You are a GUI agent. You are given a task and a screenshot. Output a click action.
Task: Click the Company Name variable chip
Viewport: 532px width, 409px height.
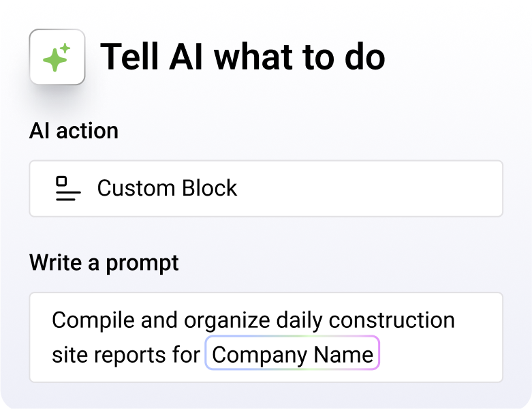(292, 354)
